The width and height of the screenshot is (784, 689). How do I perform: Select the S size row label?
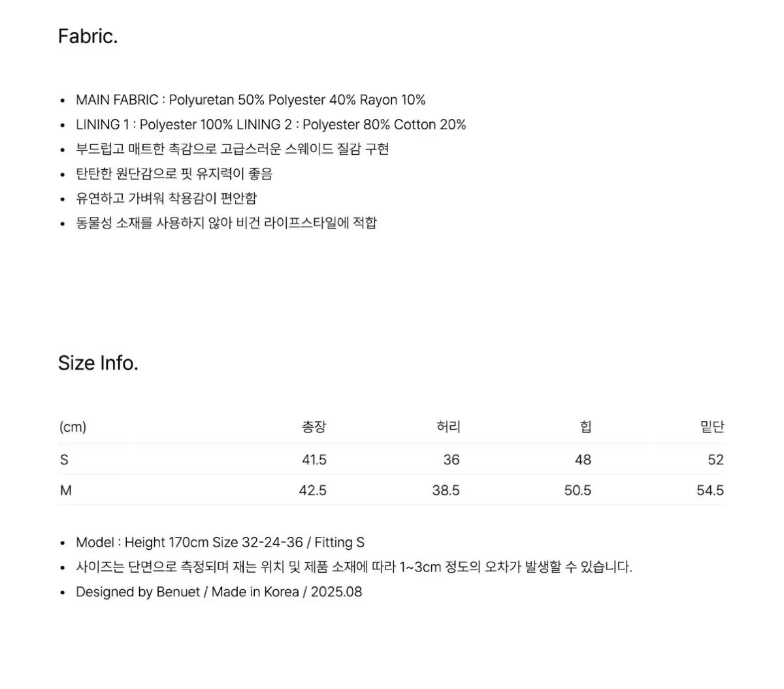pos(64,460)
